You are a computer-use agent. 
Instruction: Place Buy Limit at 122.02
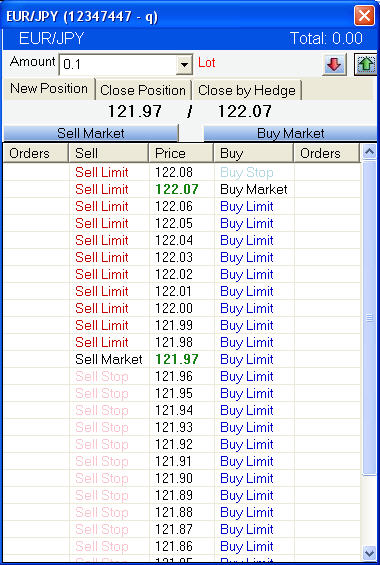point(247,274)
